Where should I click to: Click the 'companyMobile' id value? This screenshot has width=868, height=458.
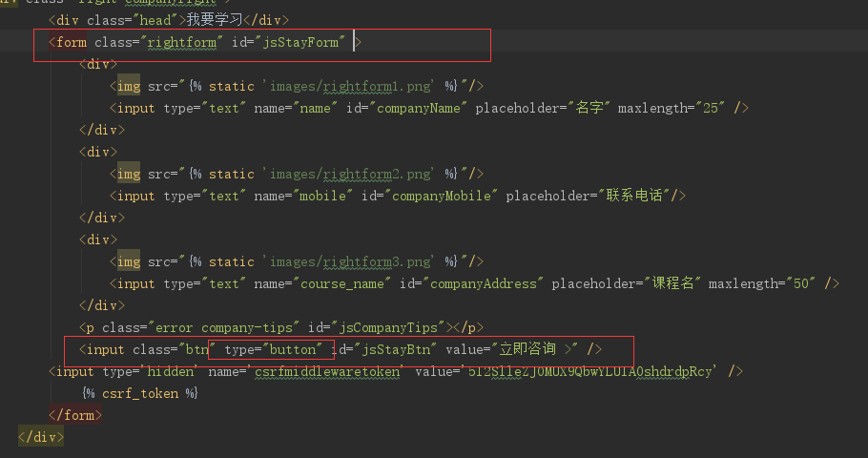click(442, 196)
